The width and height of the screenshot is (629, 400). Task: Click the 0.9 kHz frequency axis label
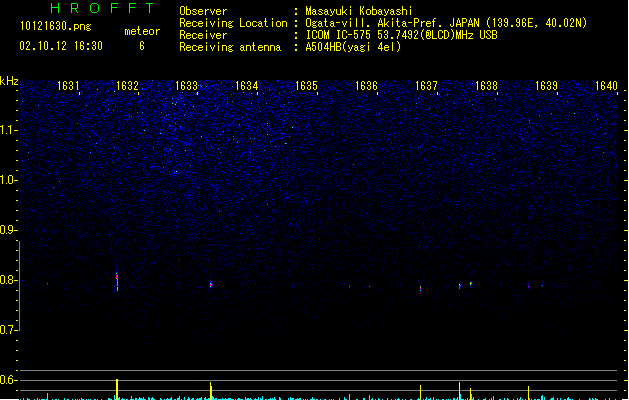pos(9,230)
